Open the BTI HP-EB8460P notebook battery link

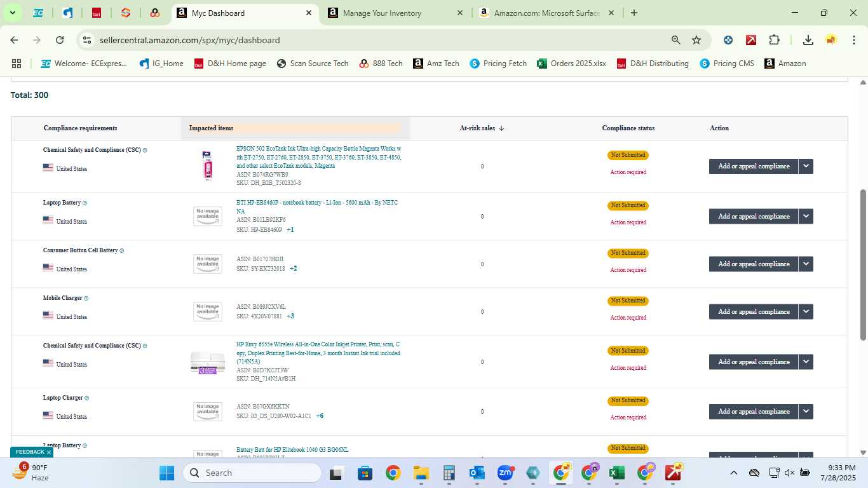[x=317, y=207]
